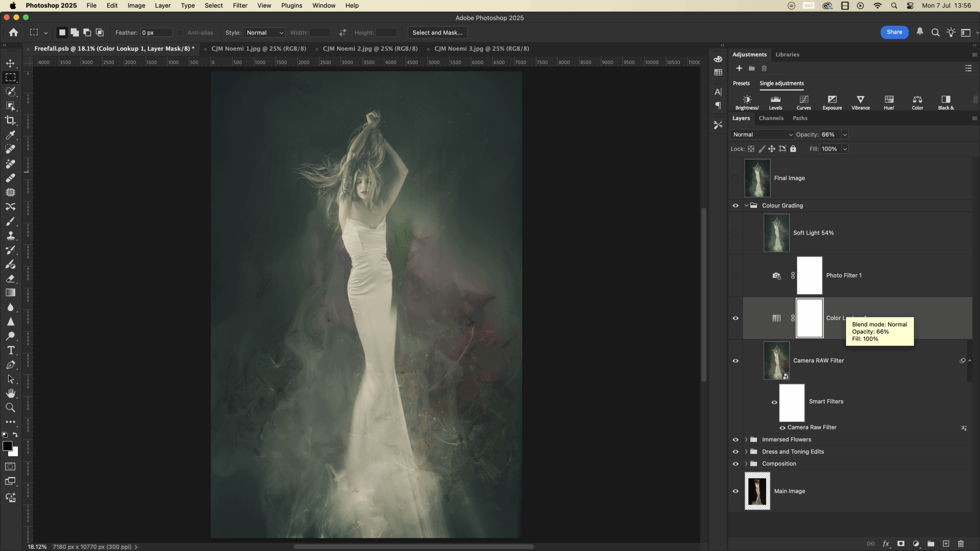Delete layer with the trash icon

(961, 544)
